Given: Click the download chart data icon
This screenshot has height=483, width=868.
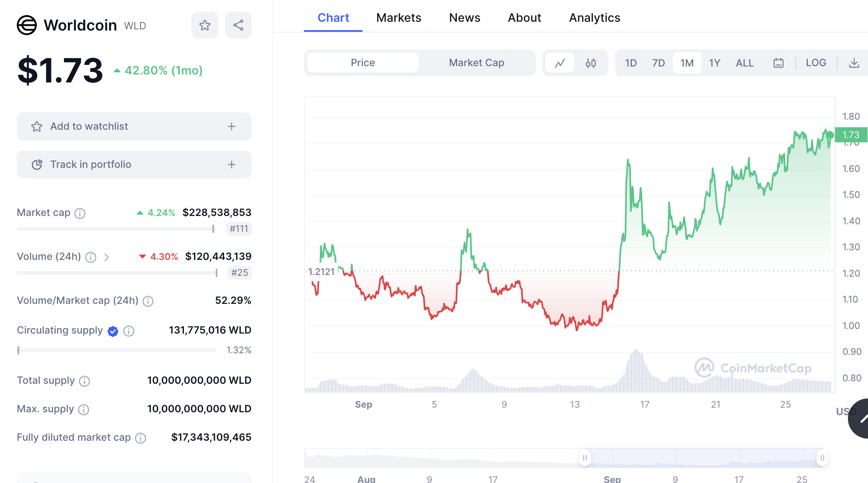Looking at the screenshot, I should pyautogui.click(x=854, y=63).
